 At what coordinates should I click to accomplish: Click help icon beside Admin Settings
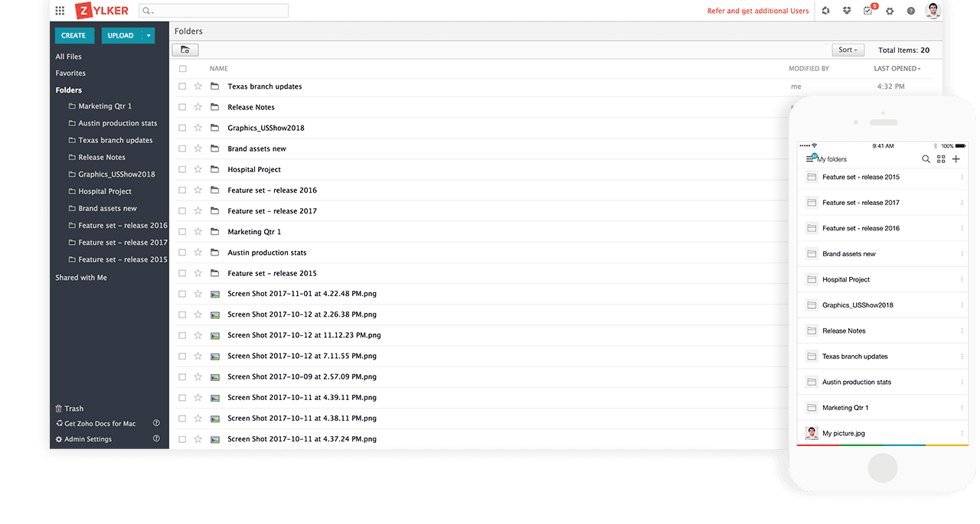point(156,438)
